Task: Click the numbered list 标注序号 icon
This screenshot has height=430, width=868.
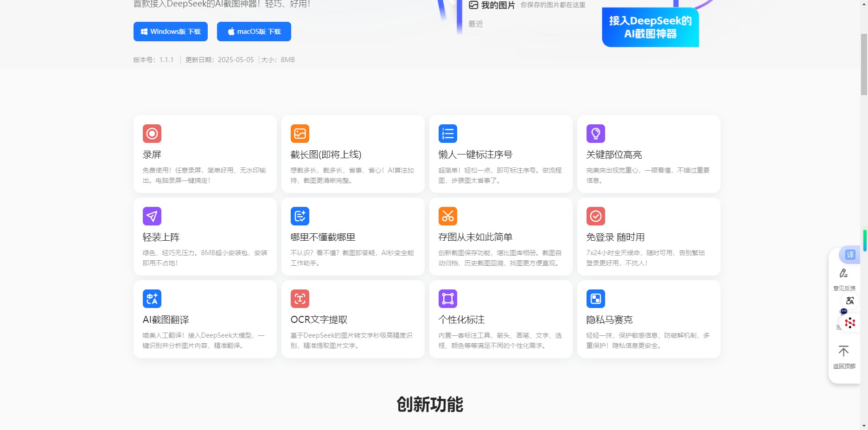Action: coord(447,134)
